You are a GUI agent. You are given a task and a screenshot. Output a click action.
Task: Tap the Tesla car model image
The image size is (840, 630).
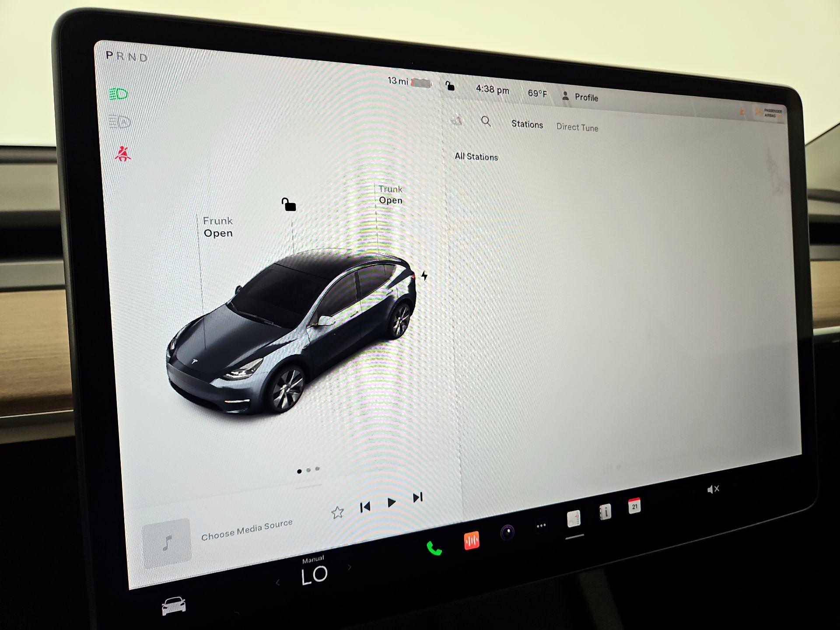pyautogui.click(x=291, y=331)
